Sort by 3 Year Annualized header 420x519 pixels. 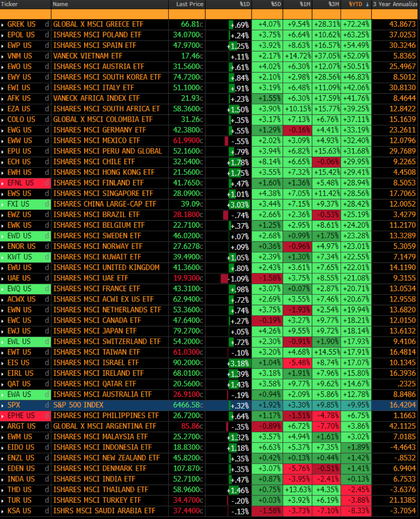[395, 4]
